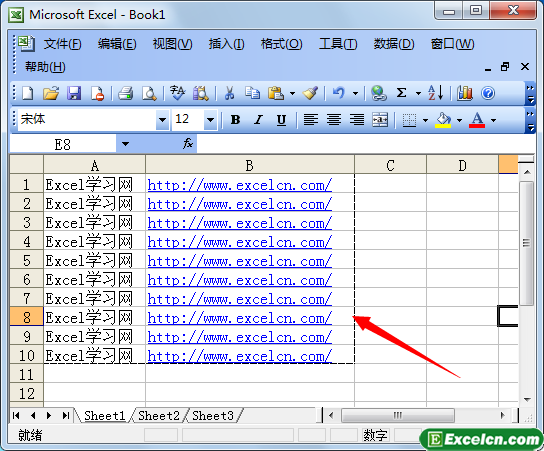
Task: Apply the red font color
Action: click(x=477, y=120)
